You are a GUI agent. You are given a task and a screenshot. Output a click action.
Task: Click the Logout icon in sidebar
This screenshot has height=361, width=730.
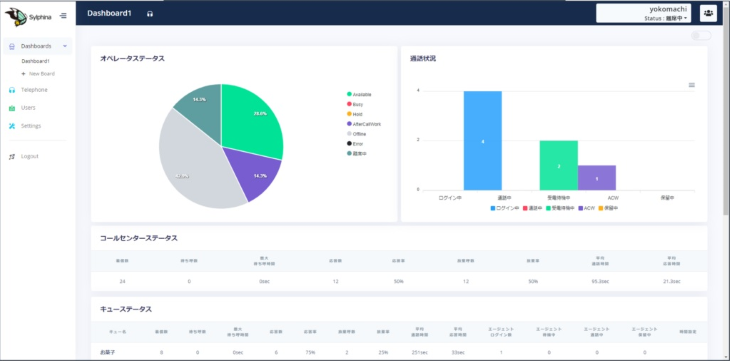pos(12,157)
